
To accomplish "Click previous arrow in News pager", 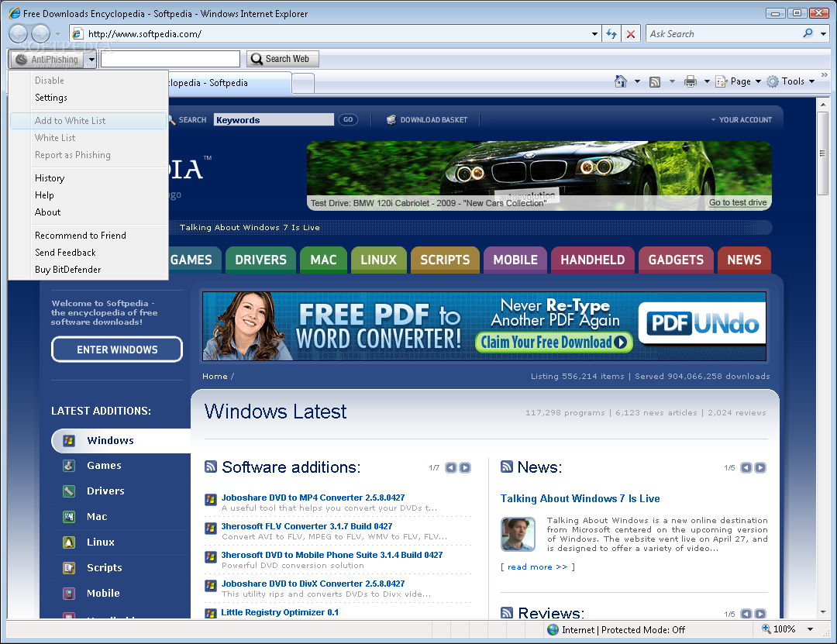I will click(746, 468).
